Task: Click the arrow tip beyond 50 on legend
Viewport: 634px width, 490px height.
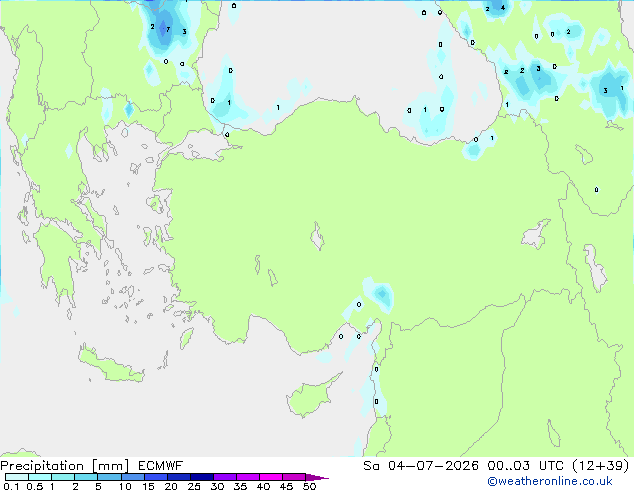Action: coord(317,477)
